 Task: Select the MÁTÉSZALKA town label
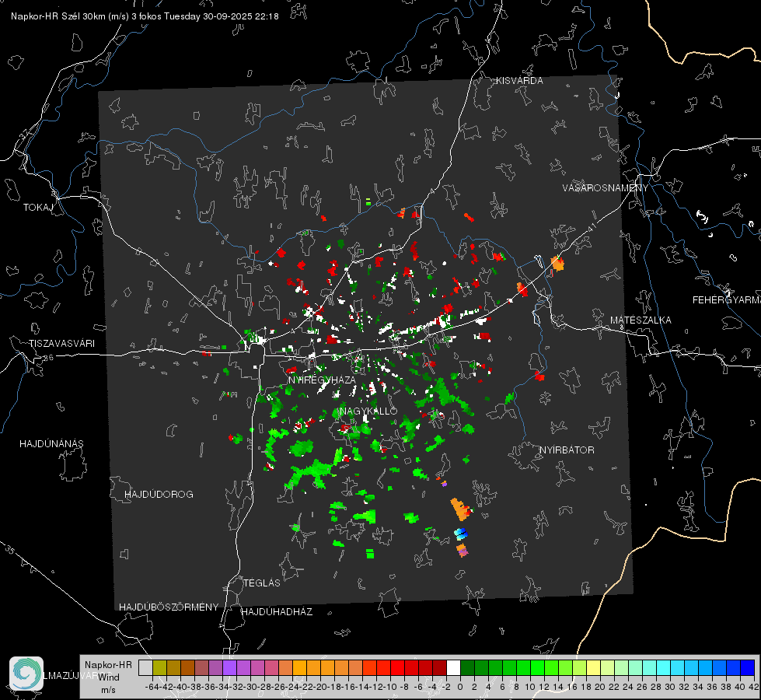click(641, 320)
